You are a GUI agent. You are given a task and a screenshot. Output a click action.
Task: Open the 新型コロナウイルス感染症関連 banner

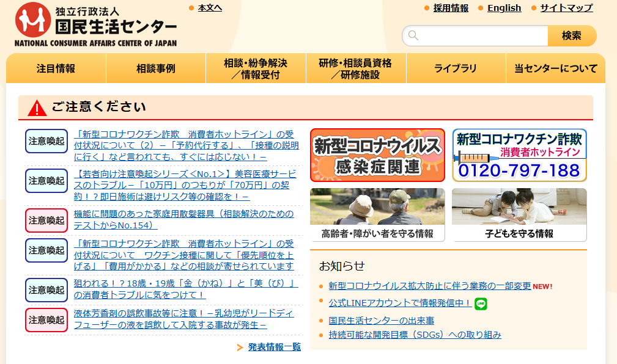coord(377,155)
